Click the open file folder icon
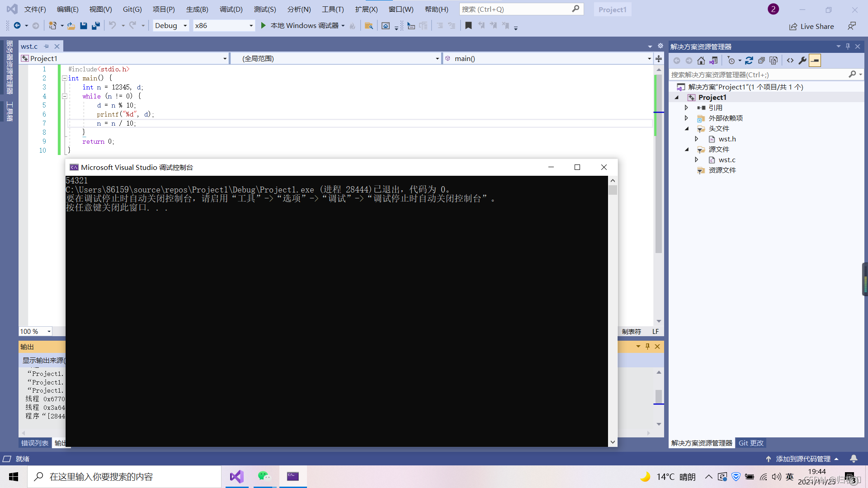This screenshot has width=868, height=488. pos(71,26)
